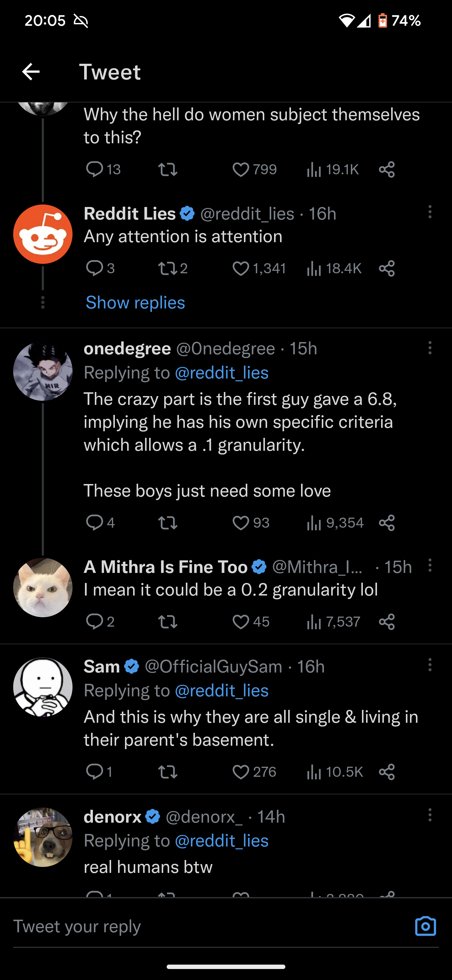Retweet Sam's reply tweet
This screenshot has width=452, height=980.
(x=167, y=771)
